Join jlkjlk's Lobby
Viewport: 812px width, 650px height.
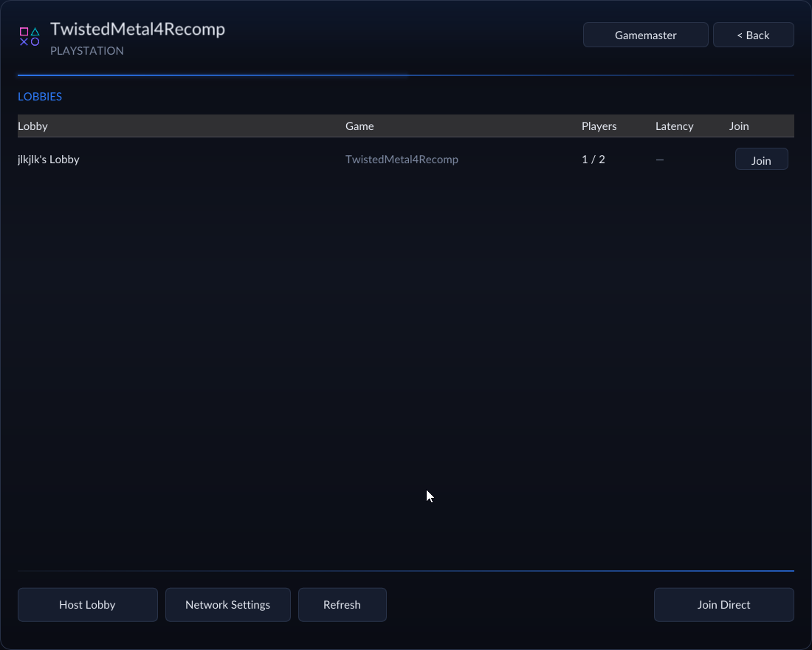pyautogui.click(x=761, y=160)
